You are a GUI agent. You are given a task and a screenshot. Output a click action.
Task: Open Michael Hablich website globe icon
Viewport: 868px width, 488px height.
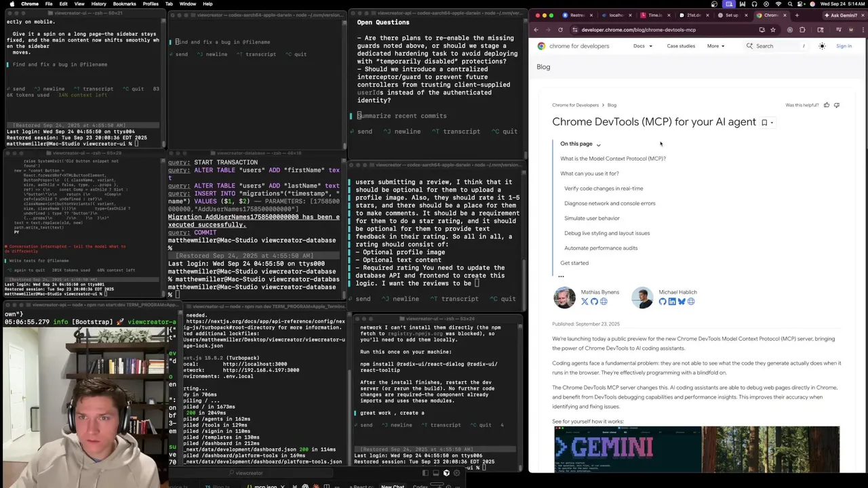pyautogui.click(x=691, y=302)
